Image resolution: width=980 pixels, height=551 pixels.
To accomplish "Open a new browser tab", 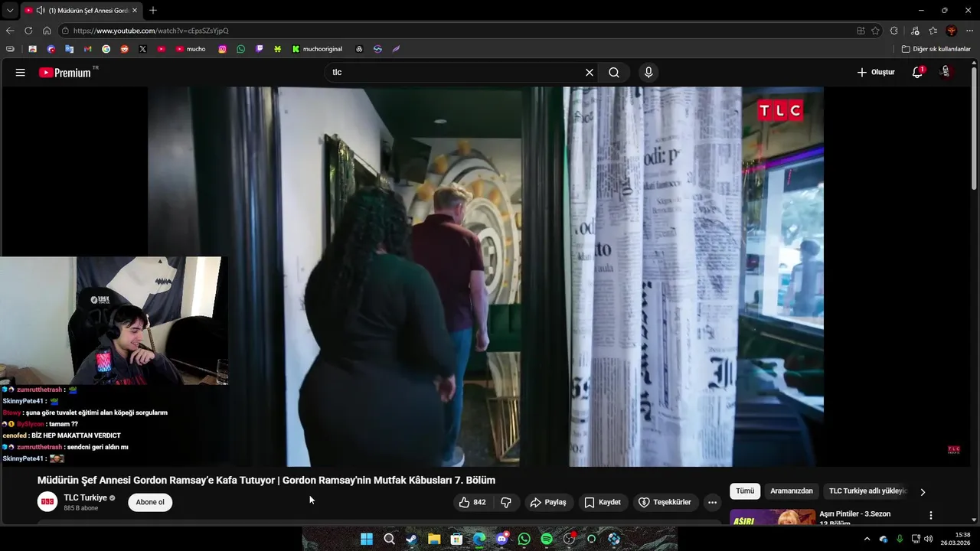I will coord(153,11).
